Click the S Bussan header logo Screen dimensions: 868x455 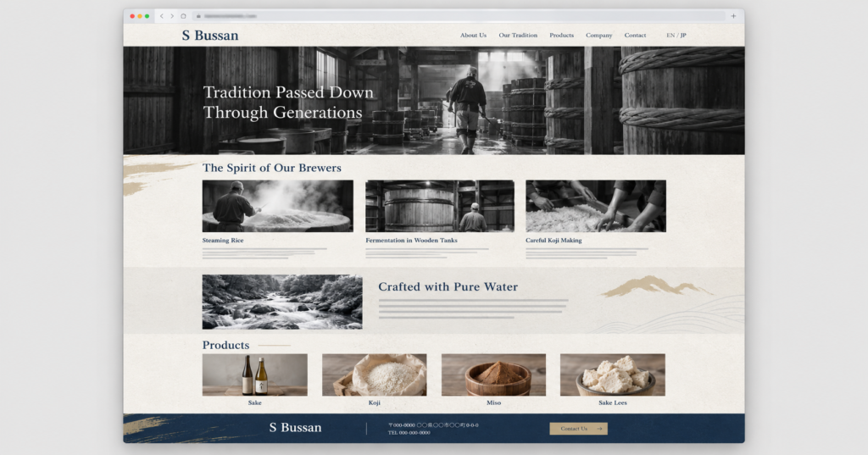coord(210,36)
